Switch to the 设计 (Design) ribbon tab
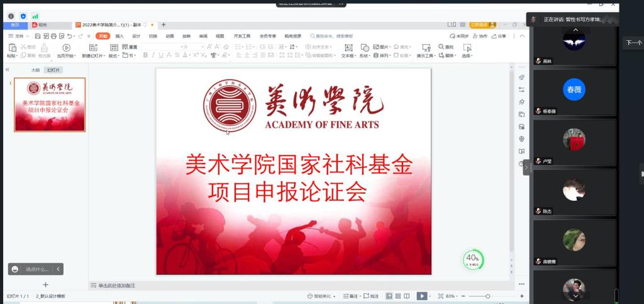 point(136,36)
